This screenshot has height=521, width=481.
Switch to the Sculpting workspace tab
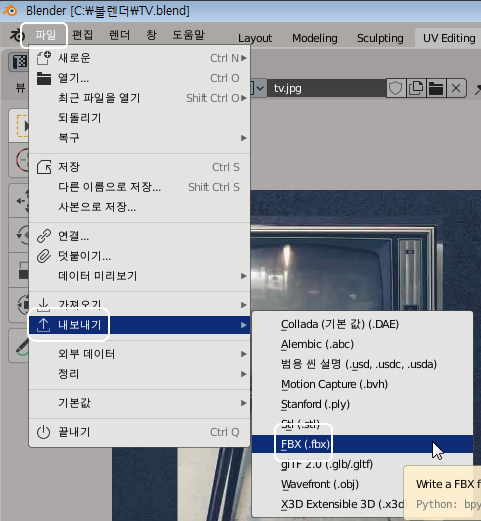pos(380,38)
